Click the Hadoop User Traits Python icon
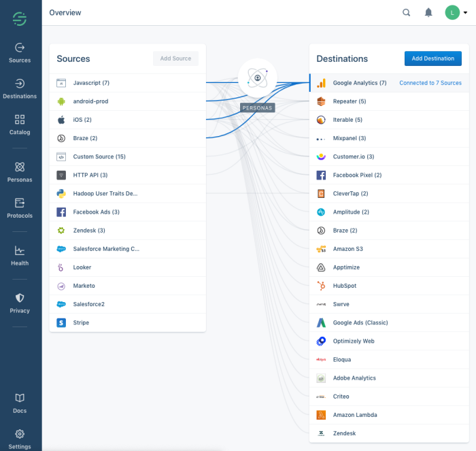The width and height of the screenshot is (476, 451). click(x=61, y=193)
